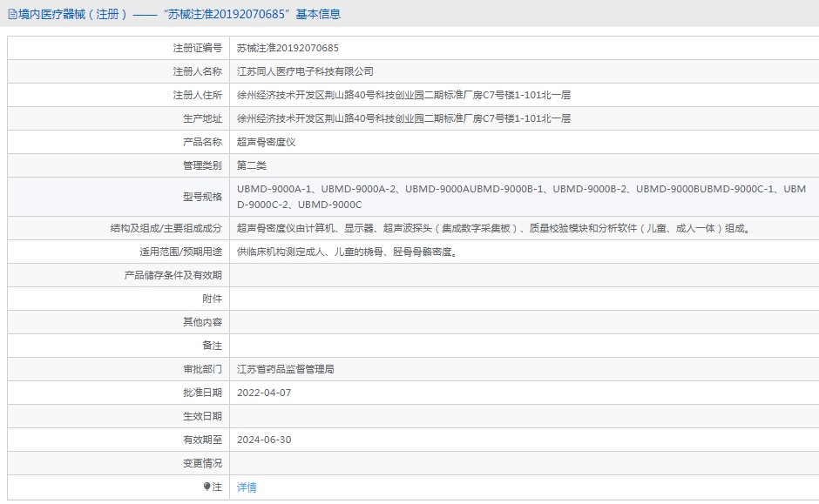Click the 注册人住所 label

pyautogui.click(x=198, y=95)
